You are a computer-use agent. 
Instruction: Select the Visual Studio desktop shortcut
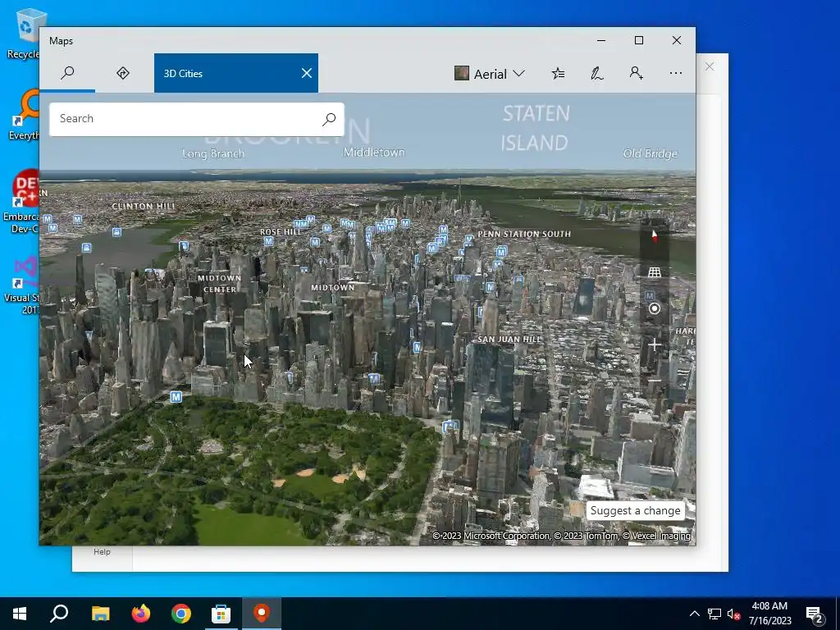[x=22, y=284]
